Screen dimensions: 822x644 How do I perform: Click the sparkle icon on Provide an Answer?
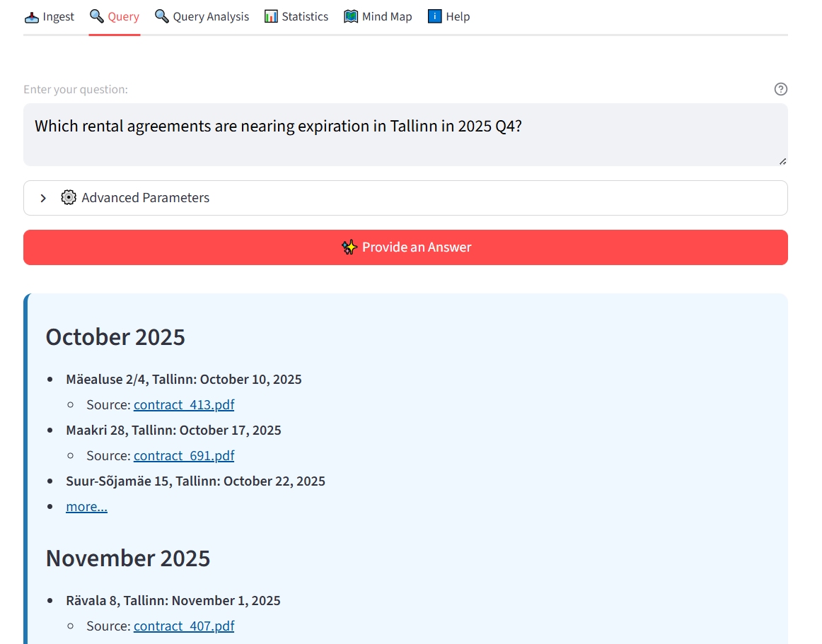coord(349,247)
